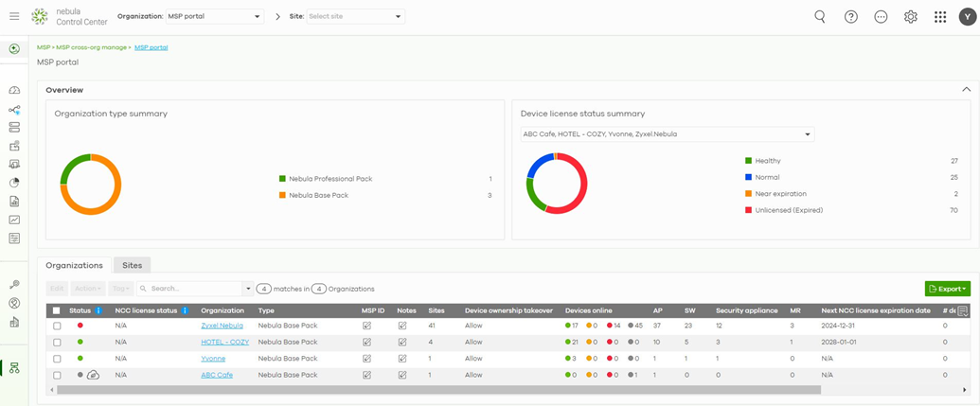Click the Edit button
980x406 pixels.
coord(57,289)
